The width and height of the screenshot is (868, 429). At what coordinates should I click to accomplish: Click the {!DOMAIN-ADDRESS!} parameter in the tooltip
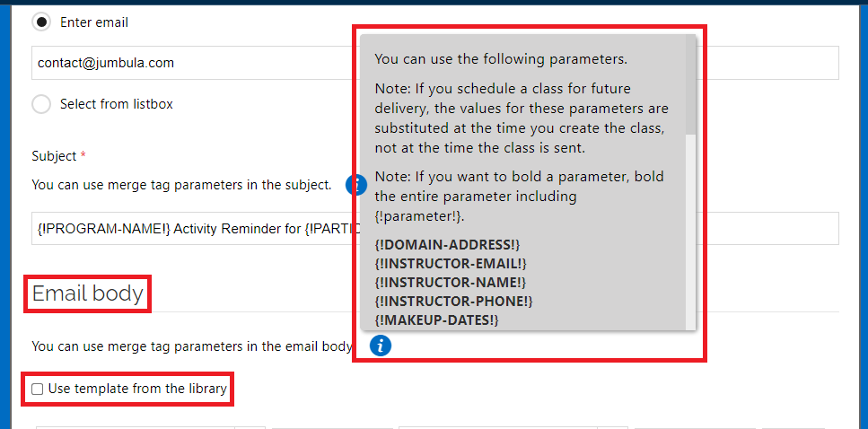[447, 245]
